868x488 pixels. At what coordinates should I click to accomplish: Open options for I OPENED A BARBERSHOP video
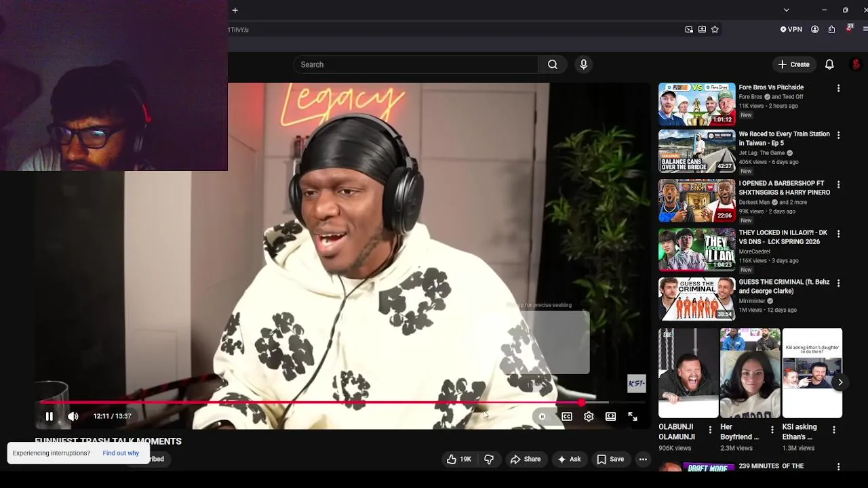pyautogui.click(x=838, y=184)
